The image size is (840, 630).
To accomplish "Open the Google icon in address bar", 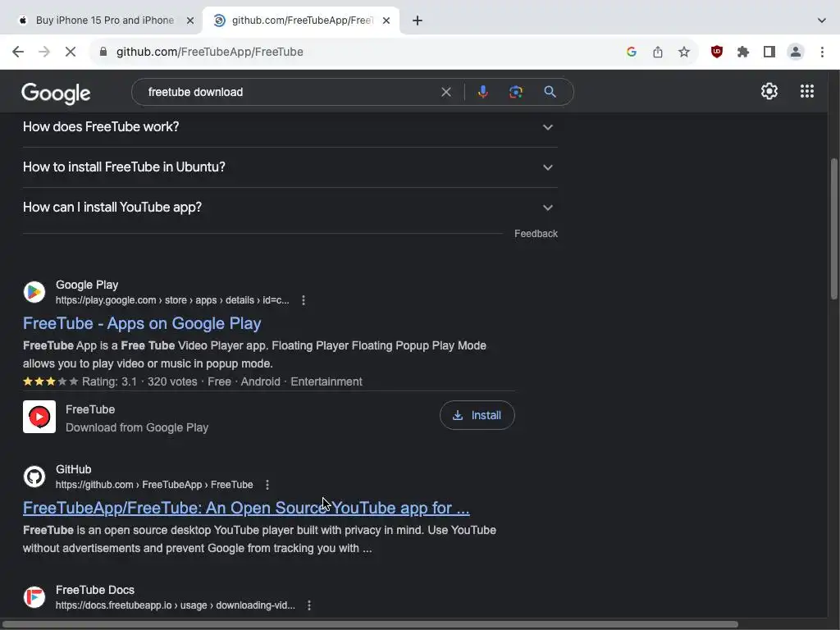I will (x=632, y=52).
